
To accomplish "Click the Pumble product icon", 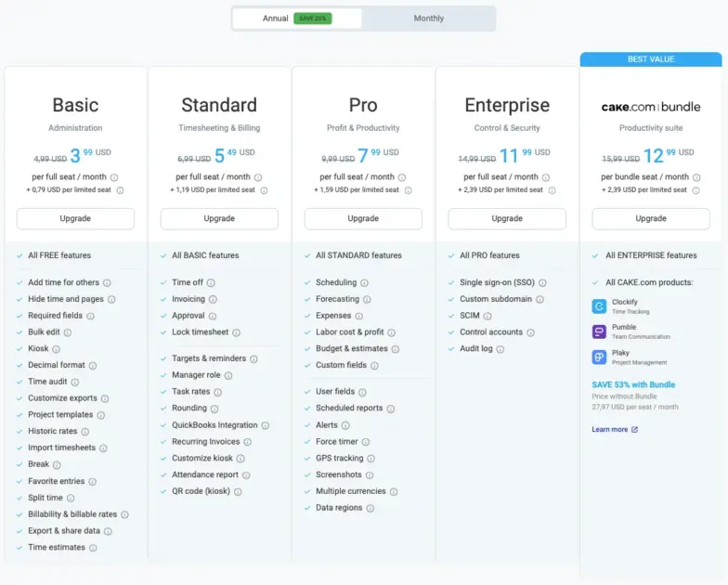I will (x=599, y=331).
